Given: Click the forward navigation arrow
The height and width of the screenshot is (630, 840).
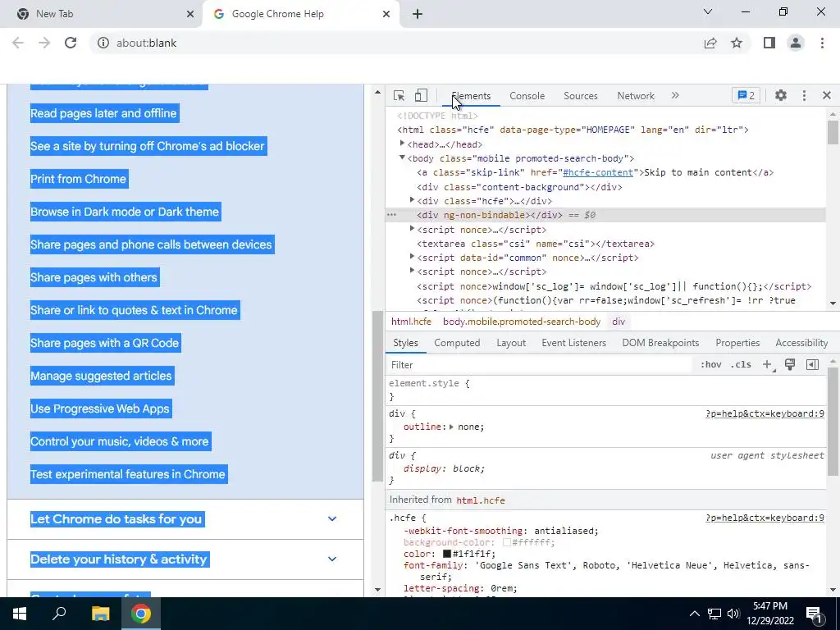Looking at the screenshot, I should pos(44,43).
